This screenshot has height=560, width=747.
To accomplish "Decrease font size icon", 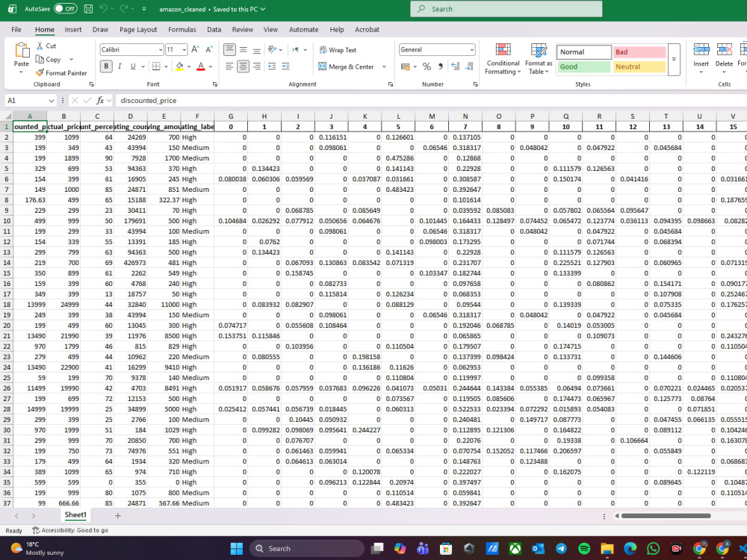I will pos(209,49).
